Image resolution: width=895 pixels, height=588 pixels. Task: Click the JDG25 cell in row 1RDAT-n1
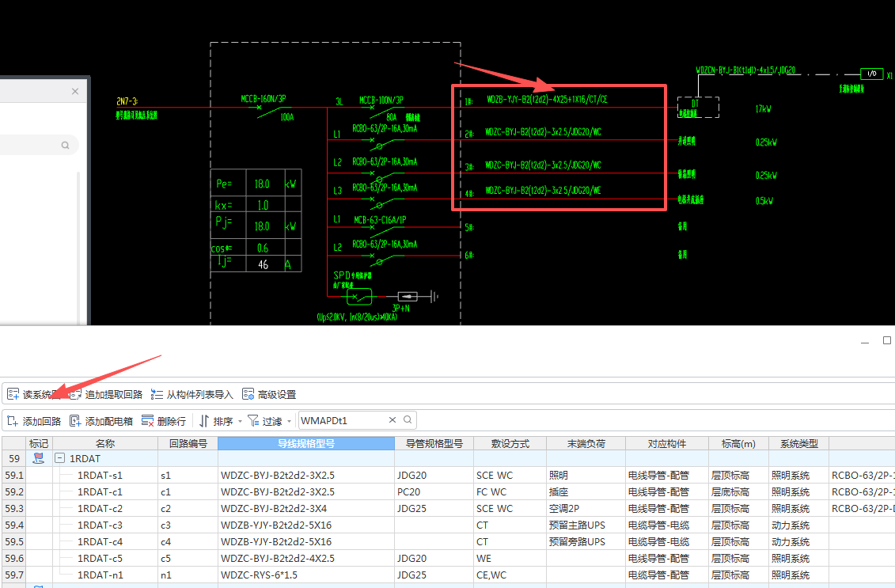tap(434, 575)
